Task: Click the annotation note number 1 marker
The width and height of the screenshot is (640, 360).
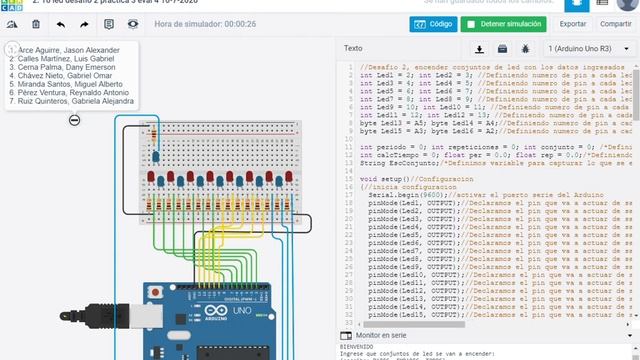Action: pyautogui.click(x=11, y=49)
